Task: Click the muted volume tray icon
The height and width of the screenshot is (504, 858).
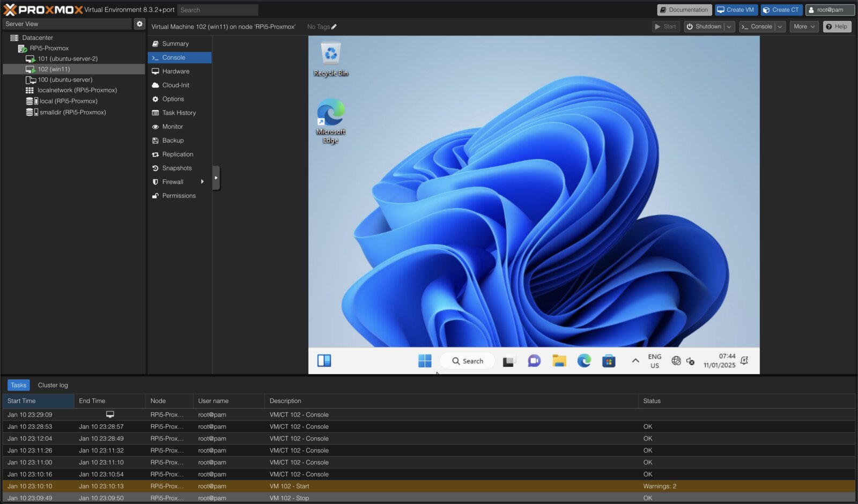Action: click(690, 361)
